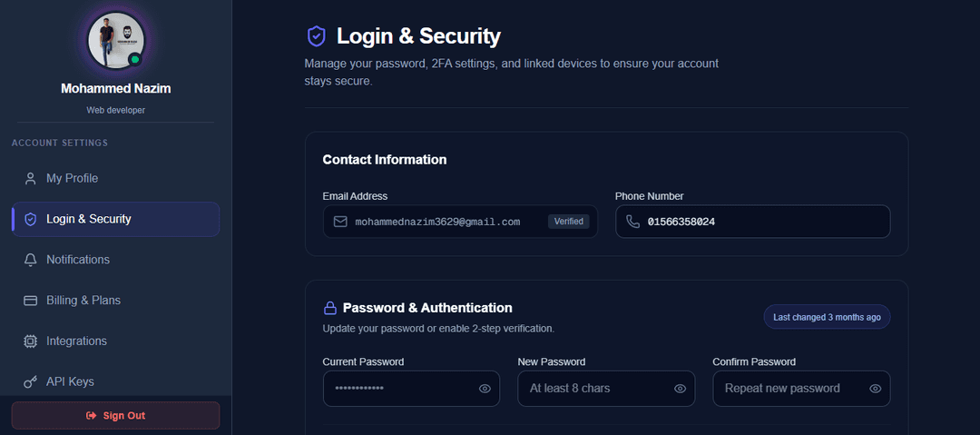Click the envelope icon in Email Address field
This screenshot has width=980, height=435.
[340, 222]
